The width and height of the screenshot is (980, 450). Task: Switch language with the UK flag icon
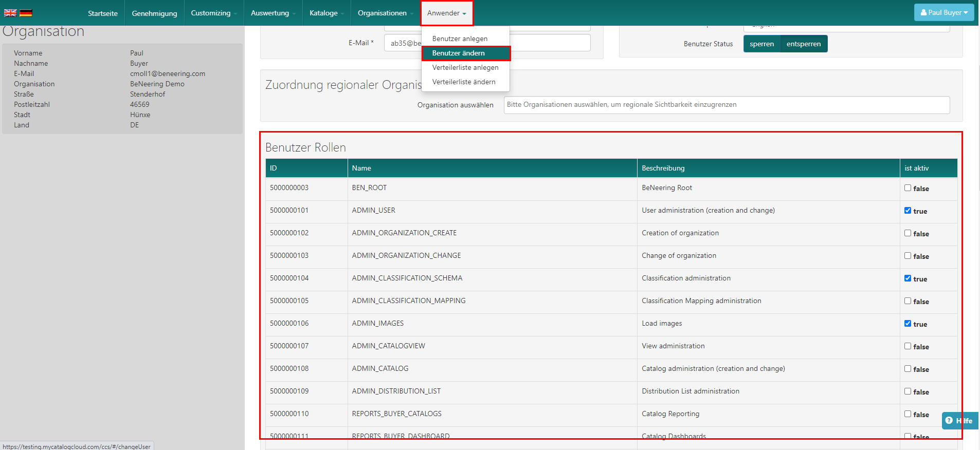point(10,13)
